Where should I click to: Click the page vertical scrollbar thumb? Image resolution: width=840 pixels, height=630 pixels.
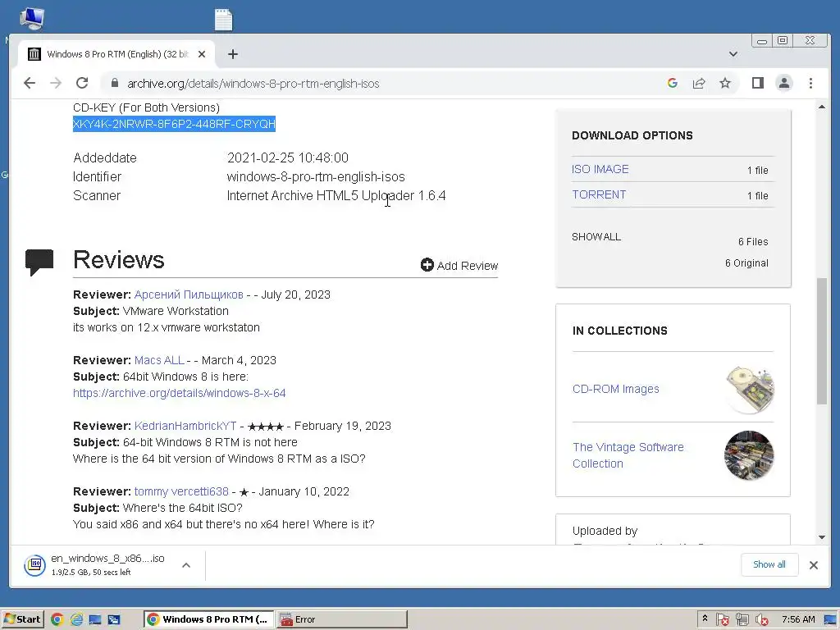click(x=822, y=340)
